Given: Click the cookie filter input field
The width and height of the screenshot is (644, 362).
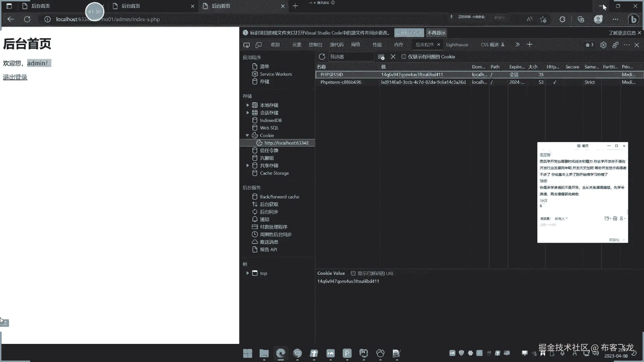Looking at the screenshot, I should 351,57.
